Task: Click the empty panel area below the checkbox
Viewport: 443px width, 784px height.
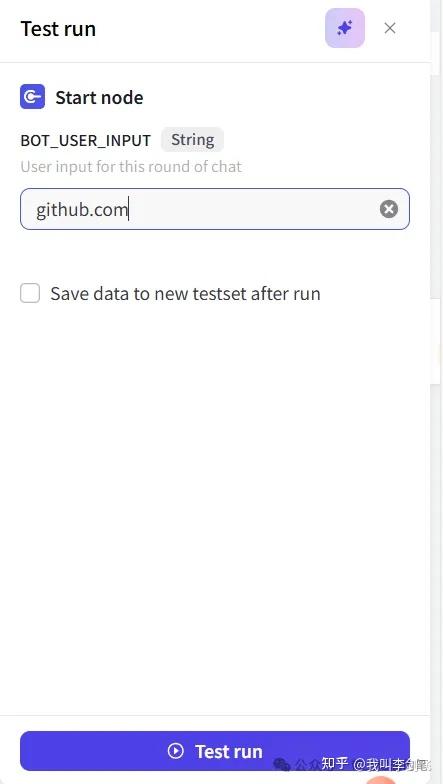Action: (x=215, y=500)
